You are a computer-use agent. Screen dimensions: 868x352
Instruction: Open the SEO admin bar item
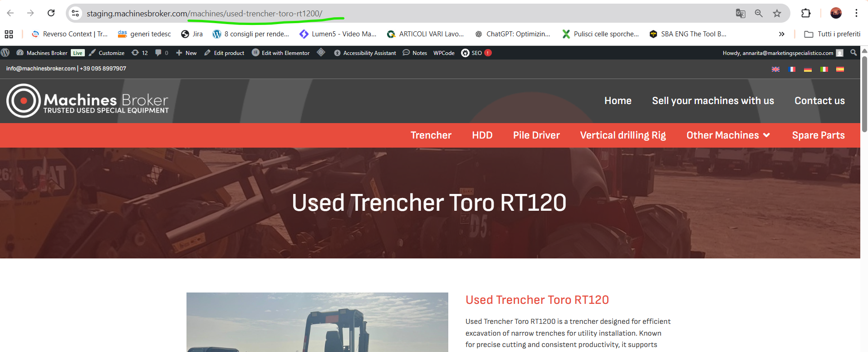click(476, 53)
